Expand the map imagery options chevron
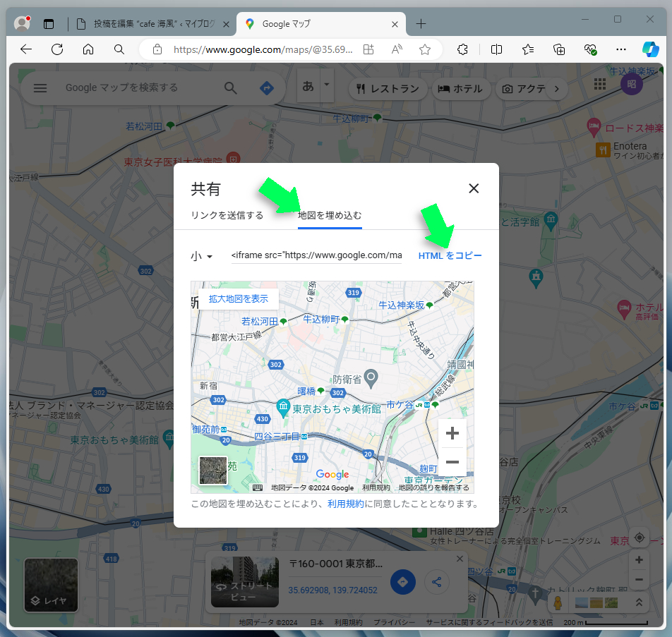The image size is (672, 637). pyautogui.click(x=639, y=602)
